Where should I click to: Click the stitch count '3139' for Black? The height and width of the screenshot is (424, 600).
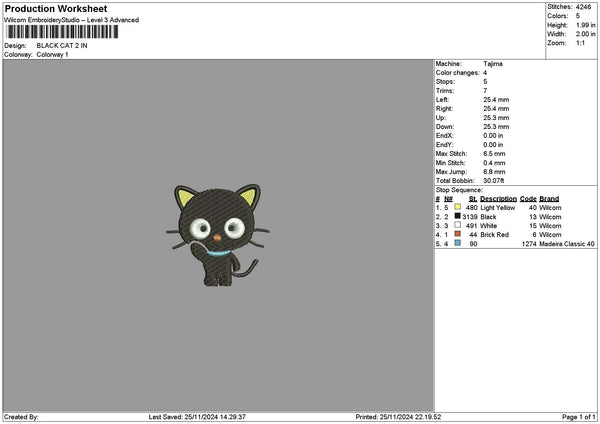(470, 217)
